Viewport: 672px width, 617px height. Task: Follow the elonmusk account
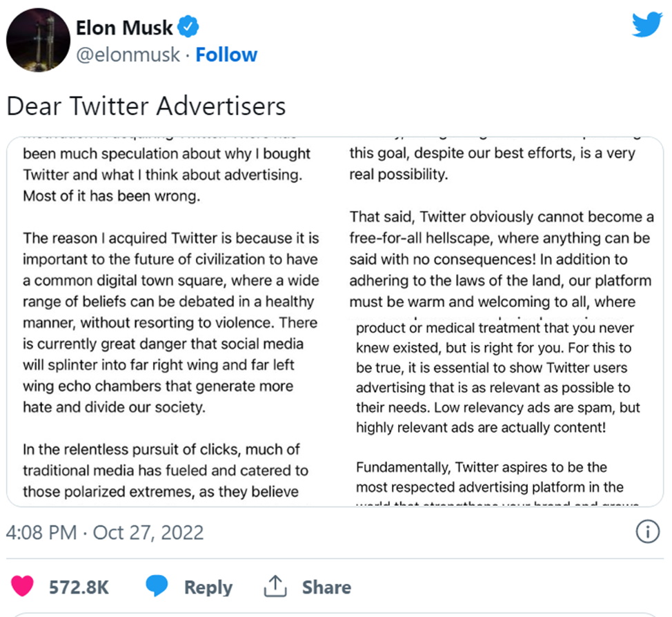(x=226, y=55)
